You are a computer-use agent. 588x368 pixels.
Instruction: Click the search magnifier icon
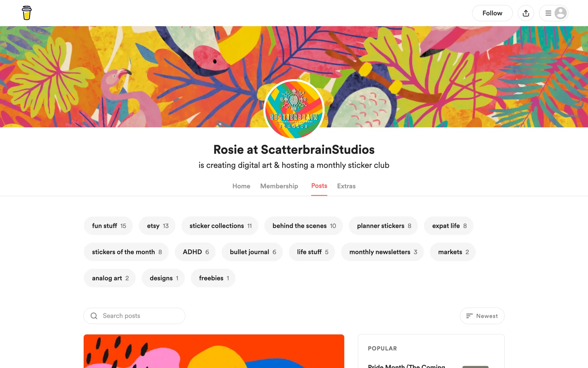point(94,316)
